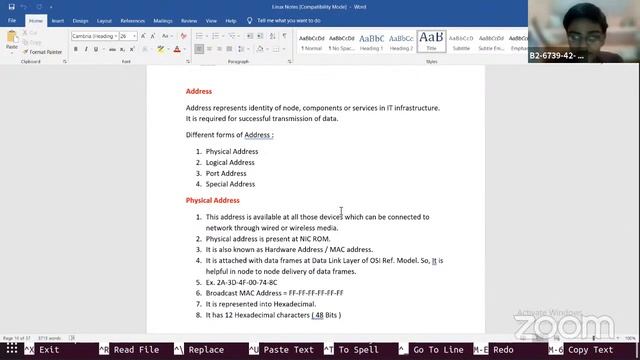Click the Numbering list icon
Screen dimensions: 640x360
[216, 36]
